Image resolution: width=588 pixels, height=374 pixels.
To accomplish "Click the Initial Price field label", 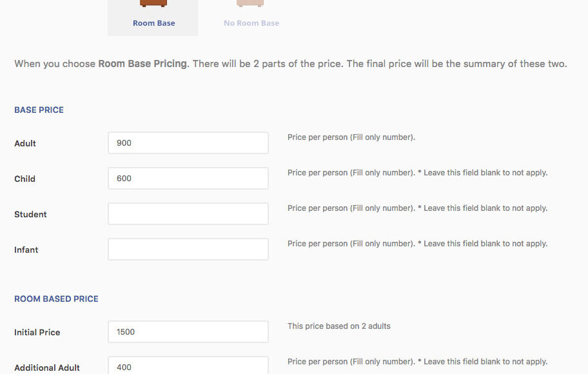I will click(37, 332).
